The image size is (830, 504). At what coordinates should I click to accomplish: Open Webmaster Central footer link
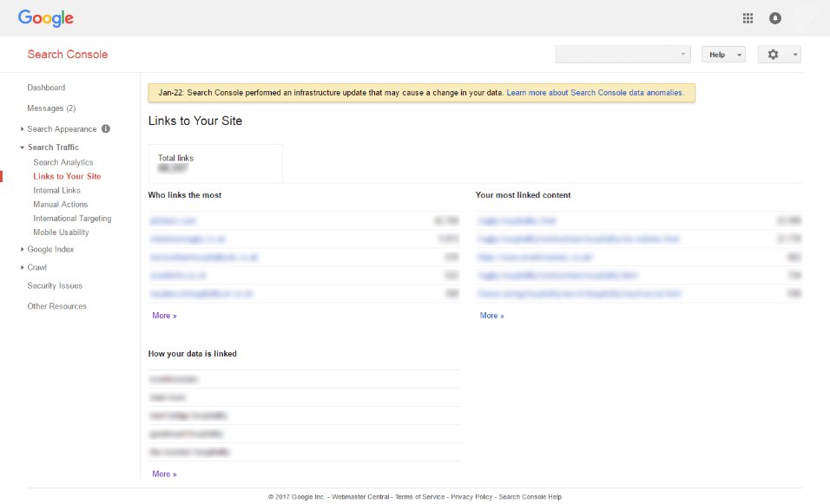(x=360, y=497)
